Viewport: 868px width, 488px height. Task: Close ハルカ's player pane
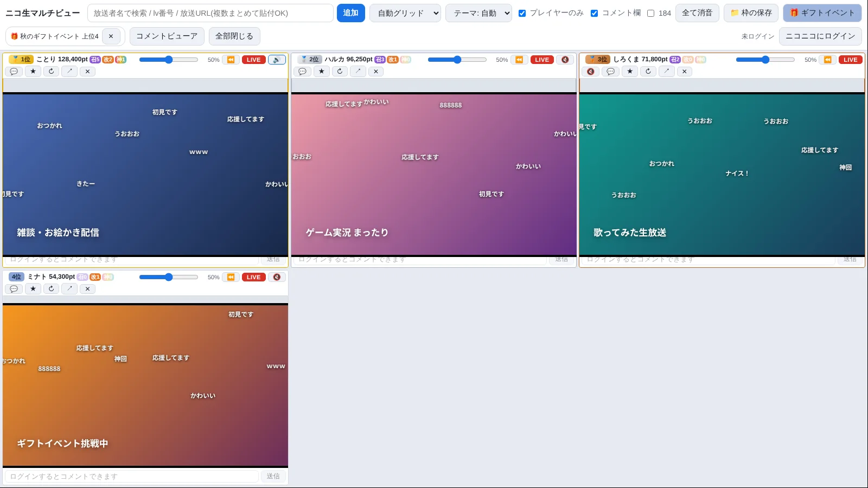click(x=376, y=72)
